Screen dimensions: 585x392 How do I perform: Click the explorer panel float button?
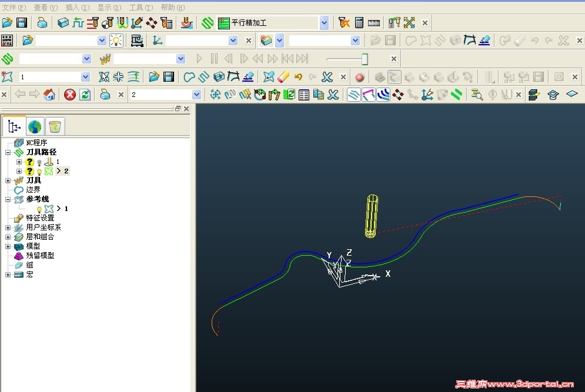[x=178, y=109]
